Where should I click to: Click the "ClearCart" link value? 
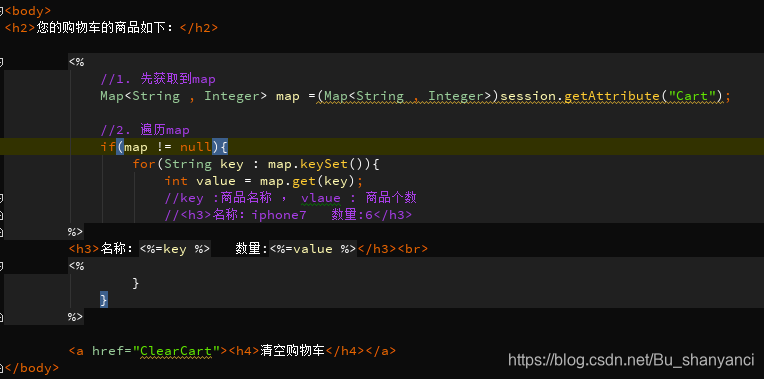[x=175, y=351]
